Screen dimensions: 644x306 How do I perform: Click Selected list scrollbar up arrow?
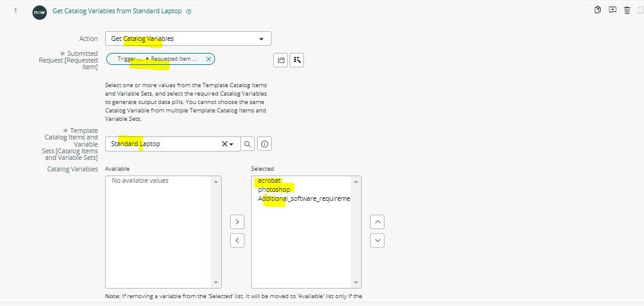(356, 181)
